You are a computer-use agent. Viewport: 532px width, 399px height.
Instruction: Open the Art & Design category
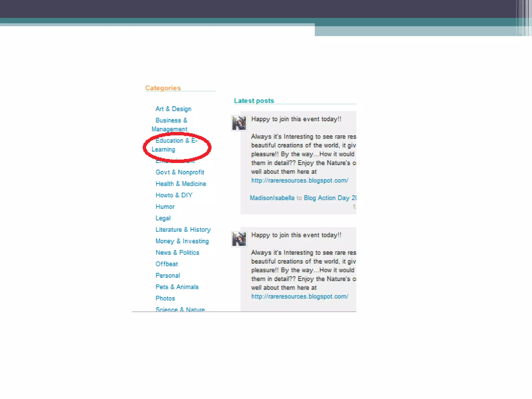173,109
